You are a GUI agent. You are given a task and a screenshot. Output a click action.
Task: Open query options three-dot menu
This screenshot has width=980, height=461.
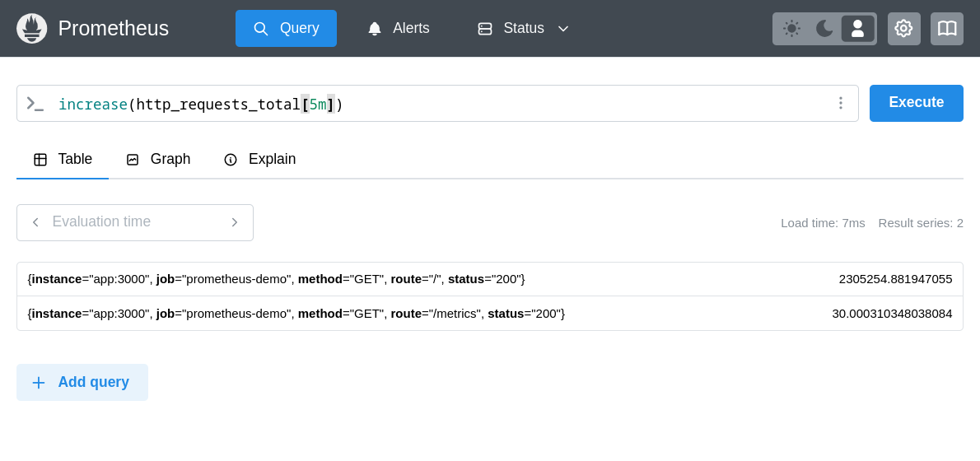click(x=840, y=103)
